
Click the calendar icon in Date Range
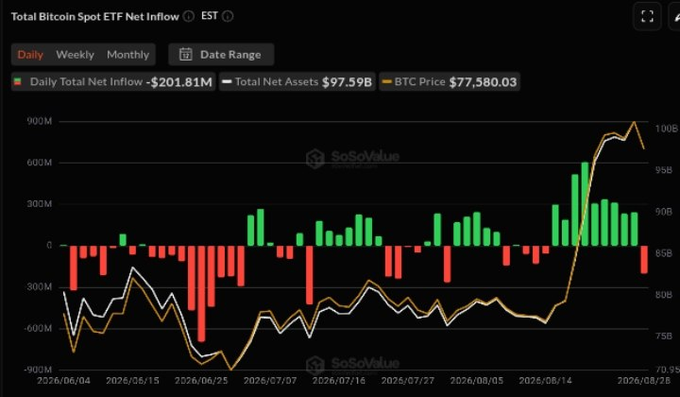pyautogui.click(x=186, y=54)
